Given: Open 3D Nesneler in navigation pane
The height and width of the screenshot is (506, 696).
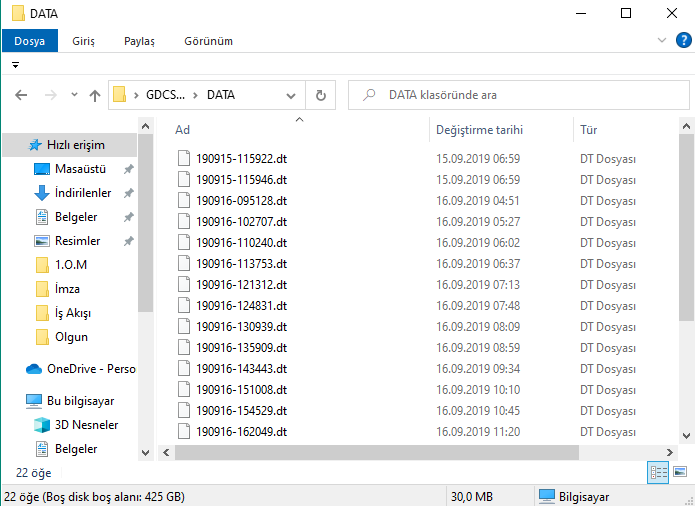Looking at the screenshot, I should click(86, 425).
